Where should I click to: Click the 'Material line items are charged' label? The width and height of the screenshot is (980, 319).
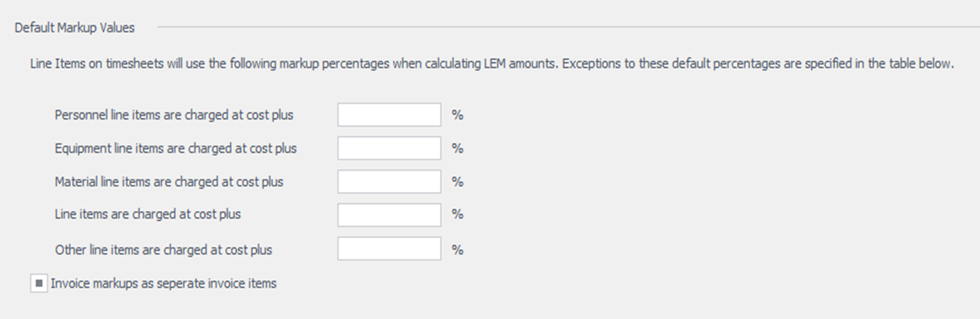click(x=169, y=182)
